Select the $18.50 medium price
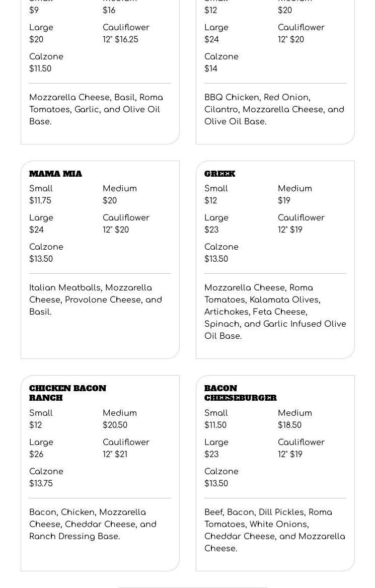The width and height of the screenshot is (375, 588). [289, 425]
